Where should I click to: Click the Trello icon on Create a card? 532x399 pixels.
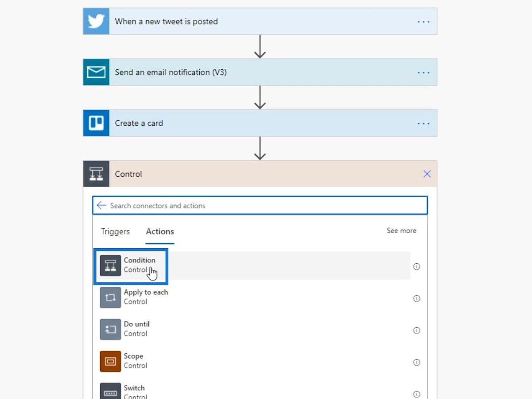(x=96, y=123)
